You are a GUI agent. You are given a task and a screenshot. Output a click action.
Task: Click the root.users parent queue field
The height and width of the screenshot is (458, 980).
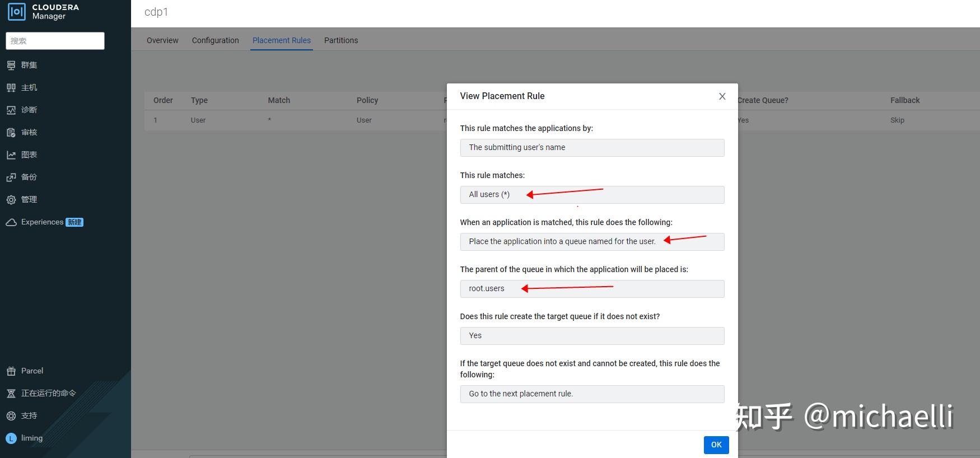pos(592,289)
